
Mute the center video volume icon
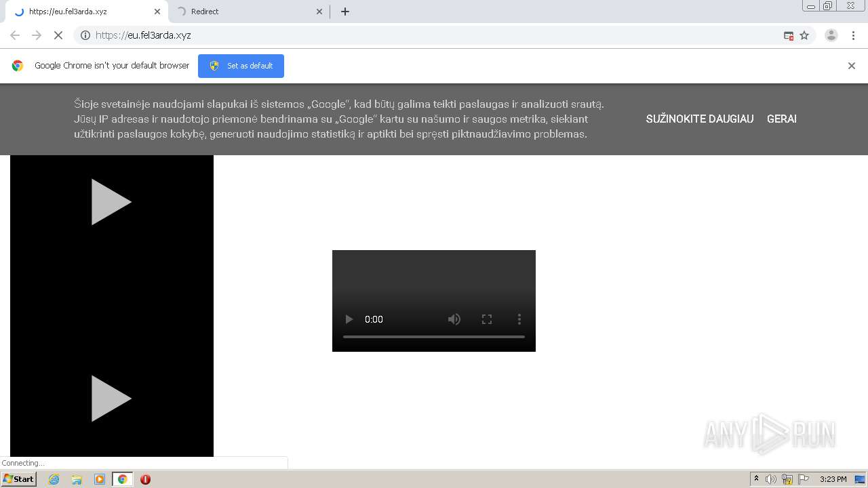coord(454,319)
